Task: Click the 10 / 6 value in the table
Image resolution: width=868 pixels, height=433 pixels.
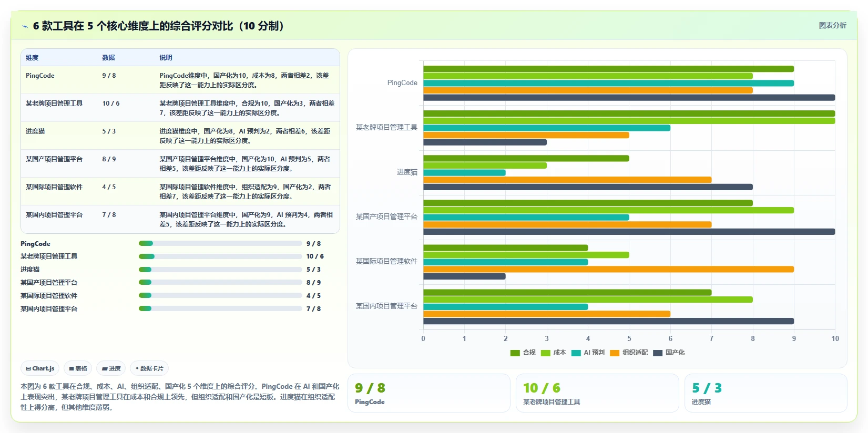Action: click(x=111, y=104)
